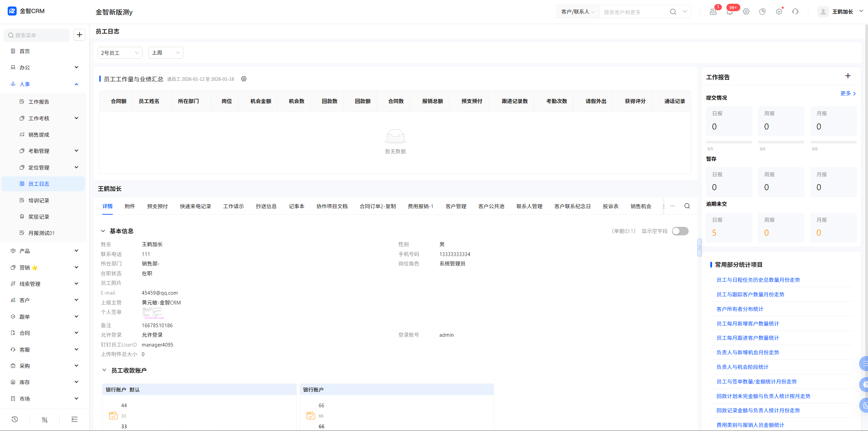Collapse the 基本信息 section
This screenshot has width=868, height=431.
coord(103,231)
